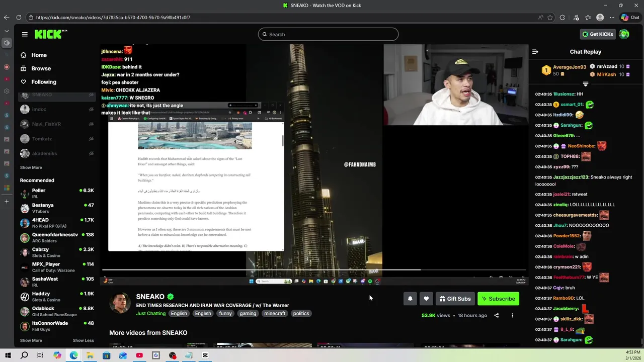Open Windows taskbar search
The height and width of the screenshot is (362, 644).
[24, 355]
